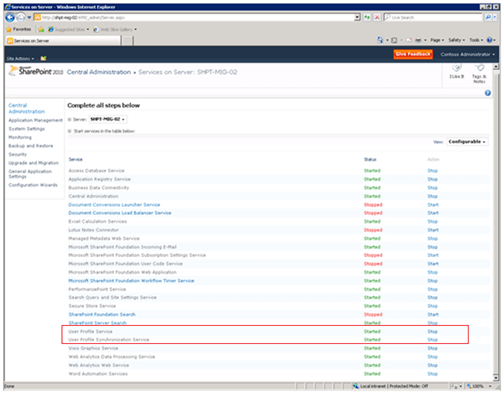This screenshot has height=396, width=504.
Task: Open SharePoint Foundation Search link
Action: 102,314
